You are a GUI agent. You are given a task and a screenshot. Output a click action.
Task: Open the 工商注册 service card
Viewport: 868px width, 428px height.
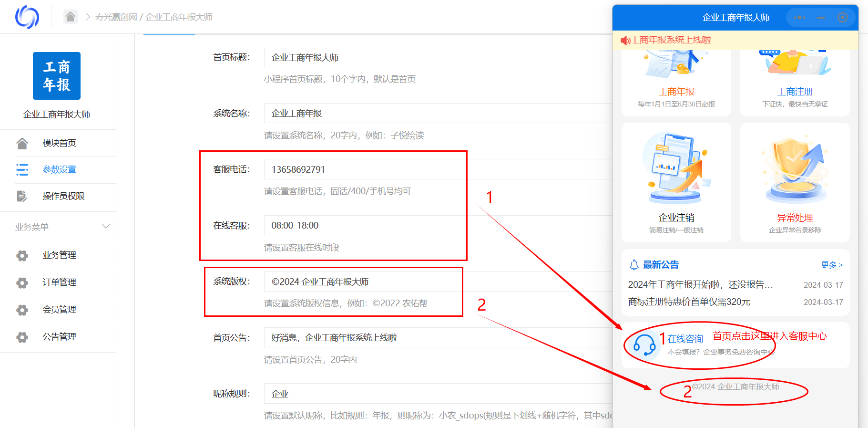coord(795,83)
